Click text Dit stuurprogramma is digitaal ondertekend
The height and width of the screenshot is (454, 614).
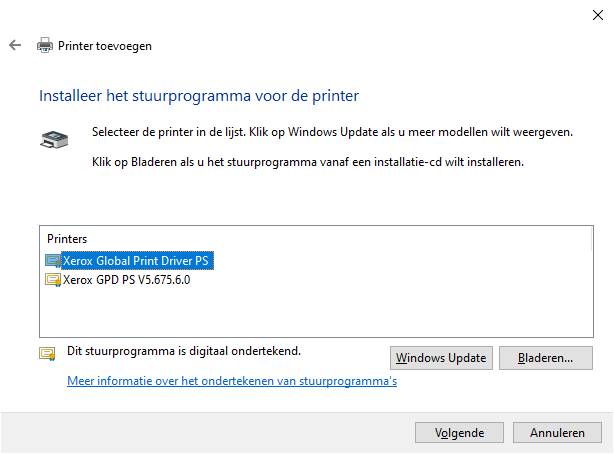tap(184, 351)
